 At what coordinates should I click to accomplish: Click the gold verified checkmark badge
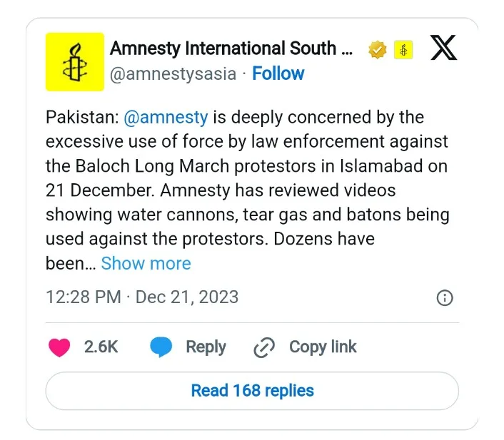(x=378, y=50)
